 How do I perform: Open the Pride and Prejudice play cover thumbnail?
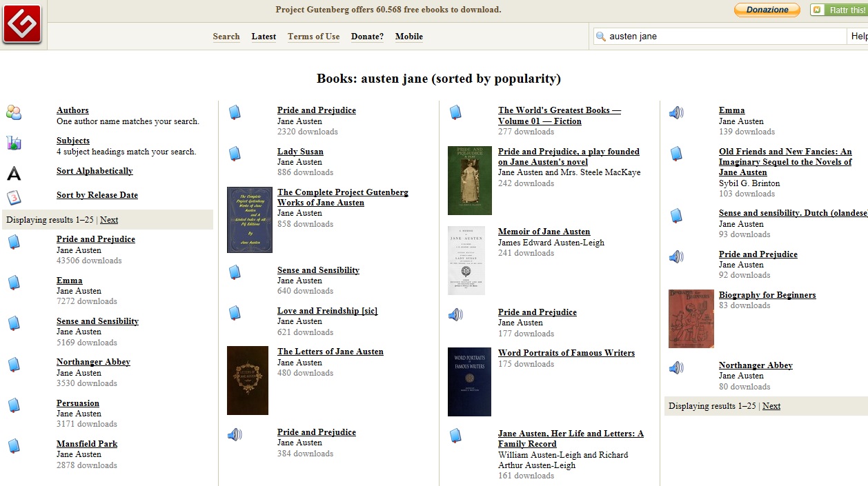470,181
